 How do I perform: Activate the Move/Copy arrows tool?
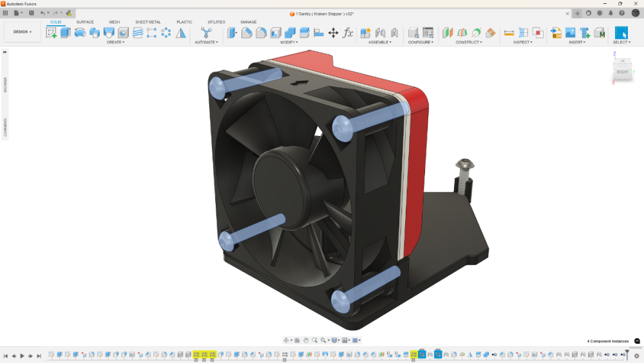coord(333,33)
